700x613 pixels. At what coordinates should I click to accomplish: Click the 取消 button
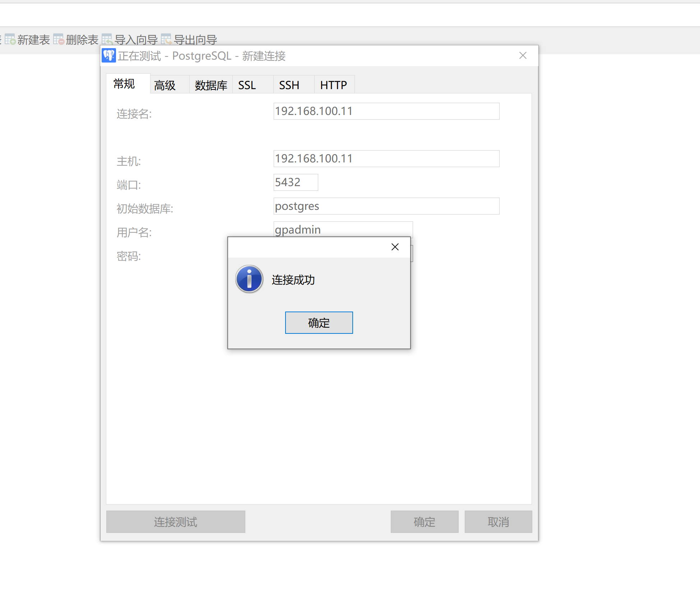tap(499, 522)
